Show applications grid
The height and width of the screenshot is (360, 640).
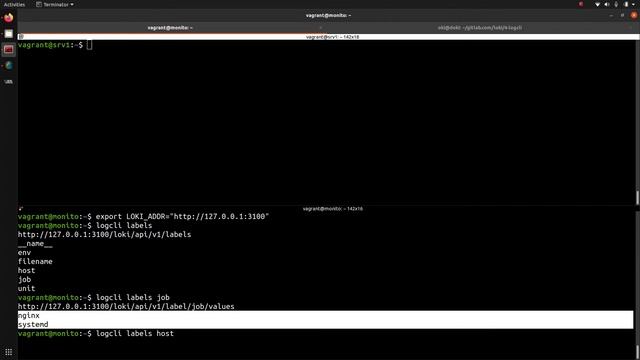(x=9, y=352)
